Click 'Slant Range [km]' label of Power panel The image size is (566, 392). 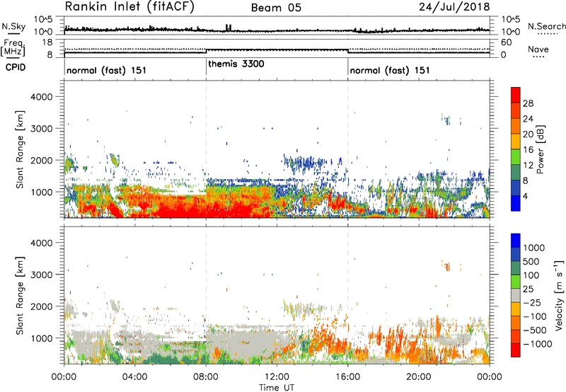20,149
